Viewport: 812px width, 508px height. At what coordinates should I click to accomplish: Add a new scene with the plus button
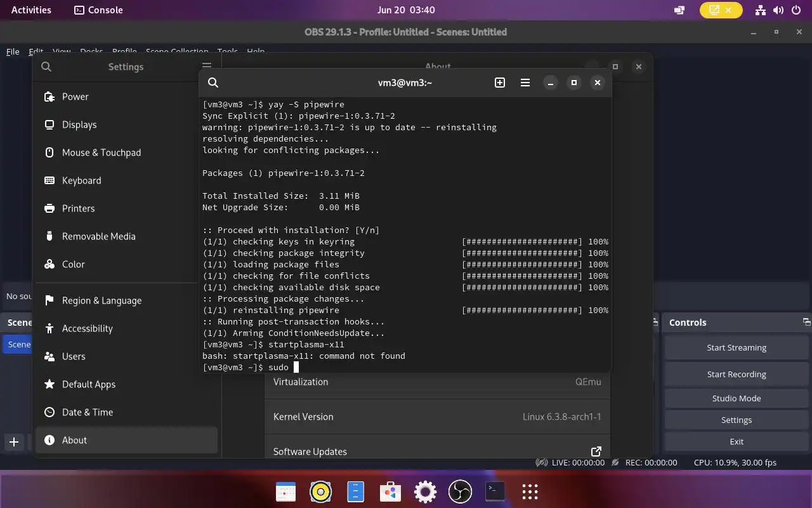(14, 442)
